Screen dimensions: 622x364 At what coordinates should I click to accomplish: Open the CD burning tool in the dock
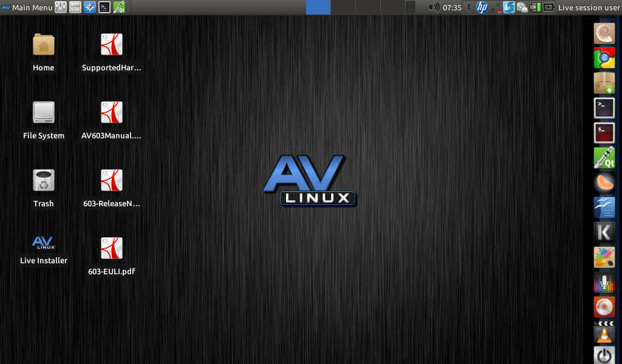coord(604,307)
